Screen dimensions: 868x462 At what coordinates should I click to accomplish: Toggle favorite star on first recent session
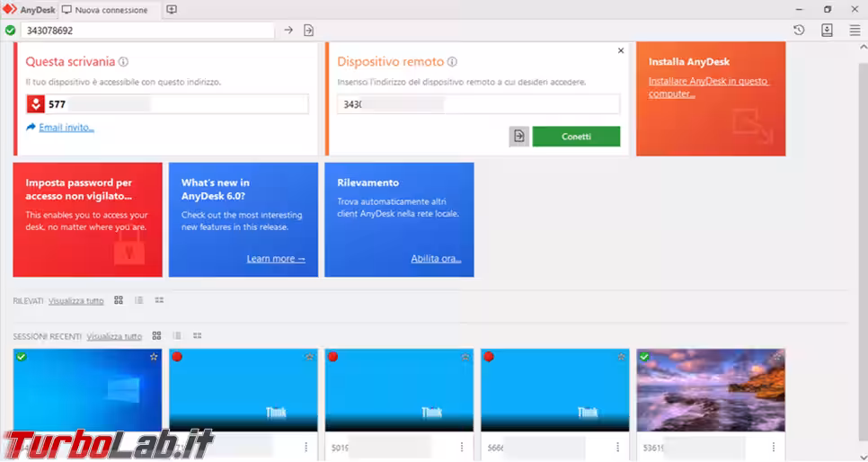coord(154,357)
